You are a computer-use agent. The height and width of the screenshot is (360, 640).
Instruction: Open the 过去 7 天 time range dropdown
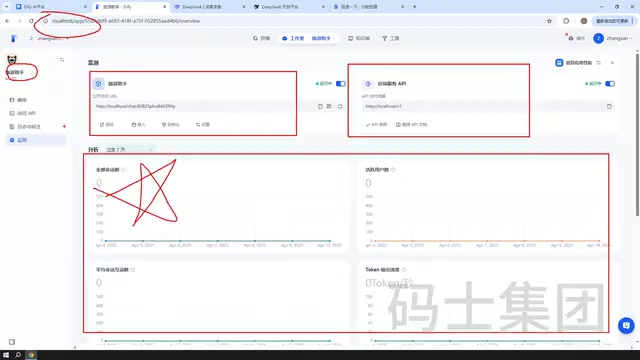[x=129, y=150]
